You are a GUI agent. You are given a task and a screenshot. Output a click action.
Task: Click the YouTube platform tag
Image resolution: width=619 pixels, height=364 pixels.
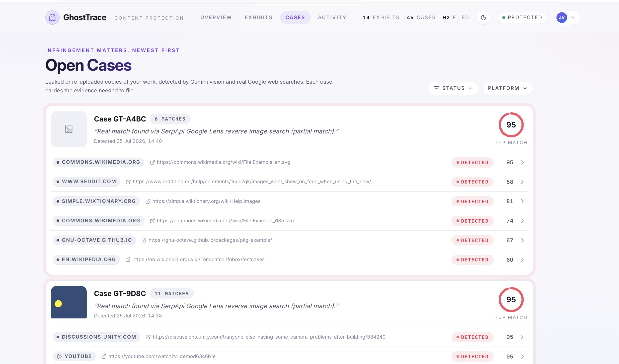pos(74,356)
